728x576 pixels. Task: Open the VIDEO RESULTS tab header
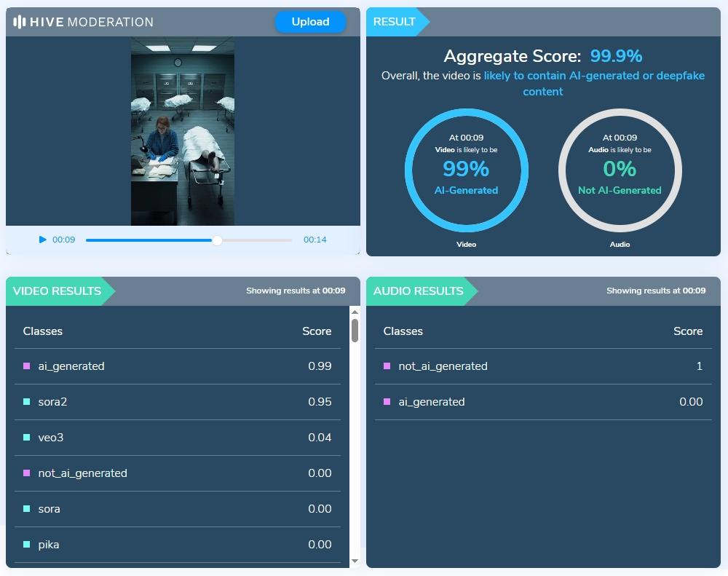(x=57, y=291)
